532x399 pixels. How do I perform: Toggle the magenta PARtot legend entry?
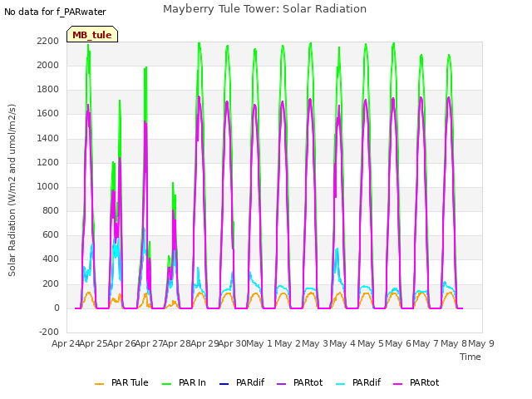416,382
